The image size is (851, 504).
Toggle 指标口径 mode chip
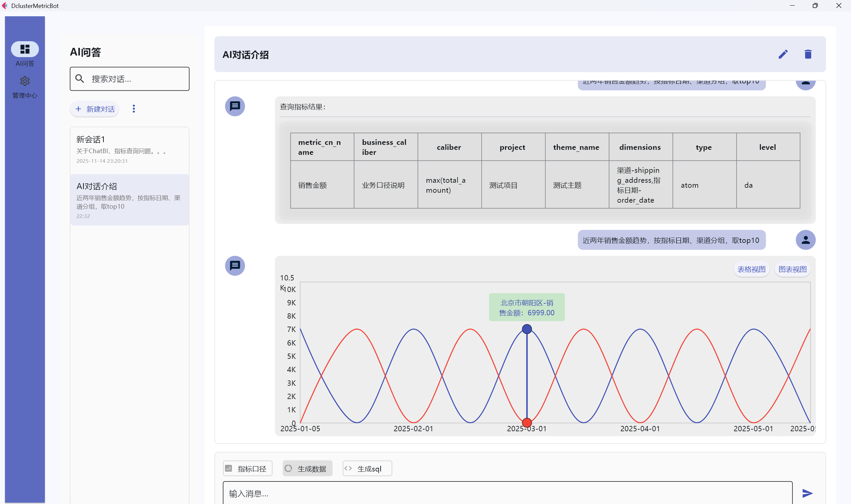coord(247,468)
